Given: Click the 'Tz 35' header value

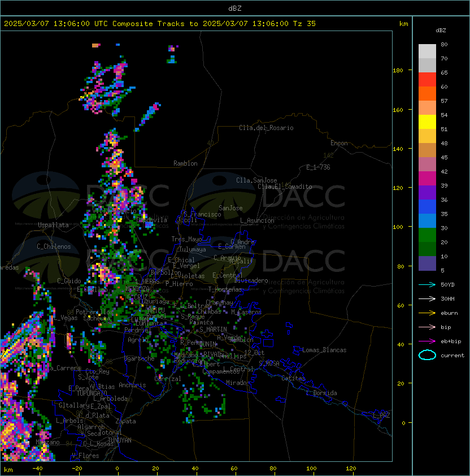Looking at the screenshot, I should [304, 24].
